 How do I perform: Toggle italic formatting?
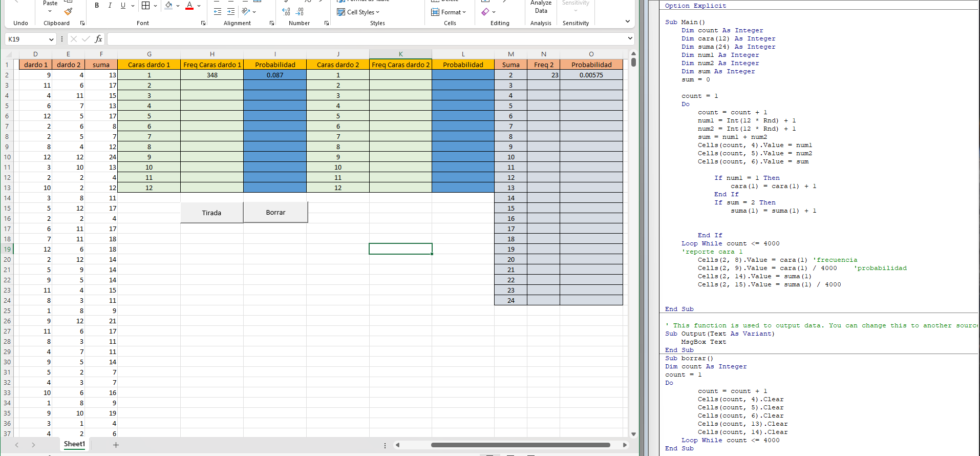point(110,6)
